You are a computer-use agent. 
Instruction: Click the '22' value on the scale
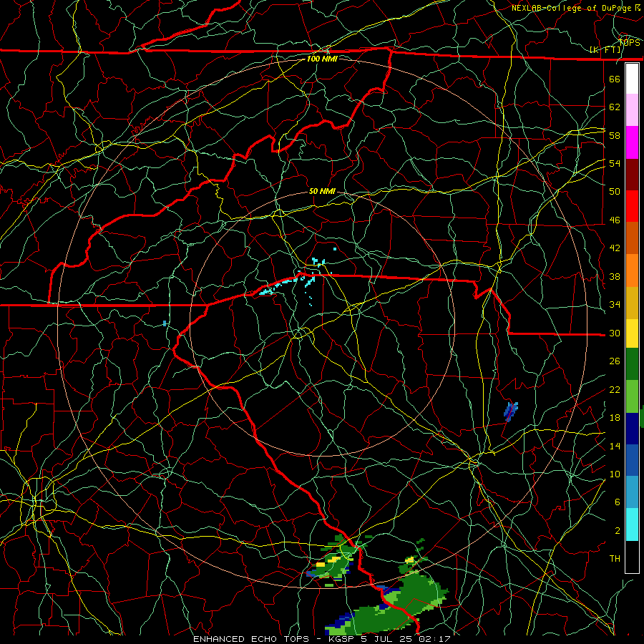pos(615,390)
